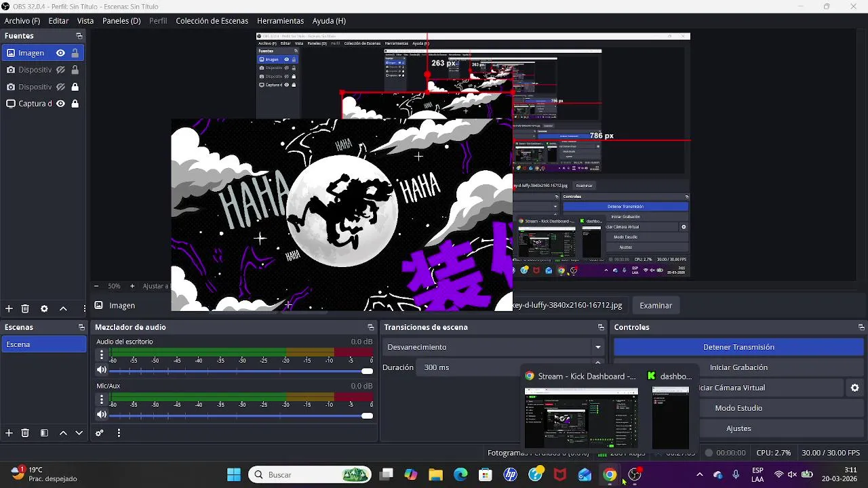Image resolution: width=868 pixels, height=488 pixels.
Task: Click Iniciar Grabación button
Action: point(738,367)
